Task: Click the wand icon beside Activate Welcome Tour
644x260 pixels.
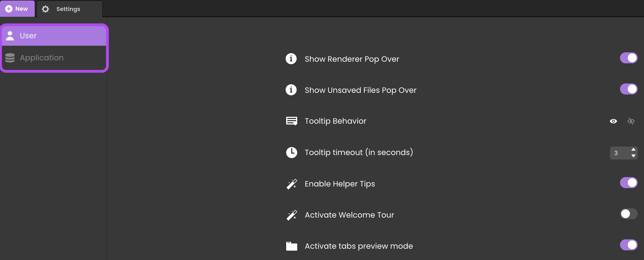Action: 291,215
